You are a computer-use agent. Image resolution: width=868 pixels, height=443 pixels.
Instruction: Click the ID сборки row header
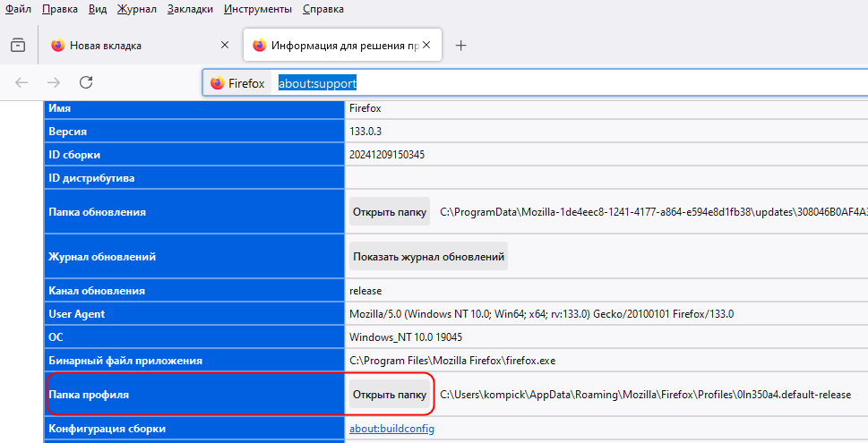pyautogui.click(x=194, y=155)
